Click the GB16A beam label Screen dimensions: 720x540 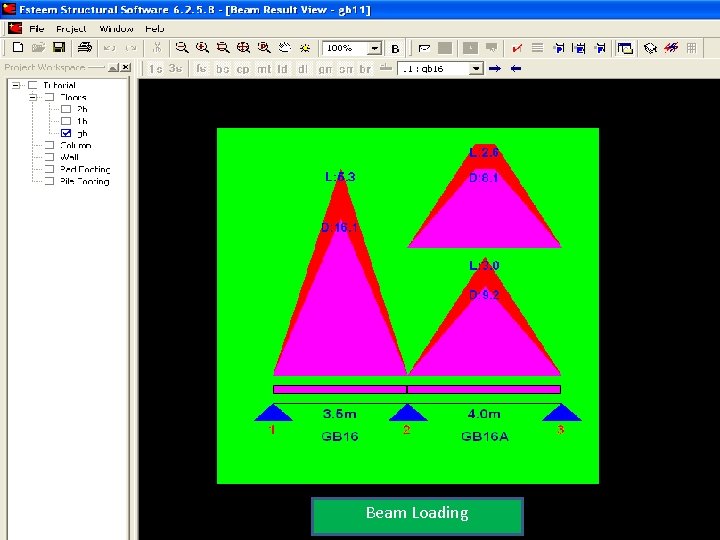pos(484,436)
